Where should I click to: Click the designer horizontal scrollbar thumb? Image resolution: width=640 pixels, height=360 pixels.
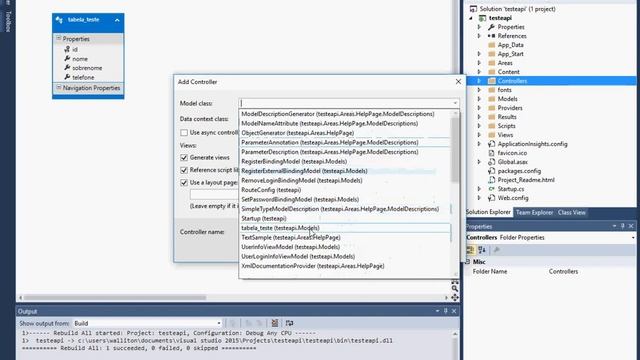pyautogui.click(x=115, y=298)
